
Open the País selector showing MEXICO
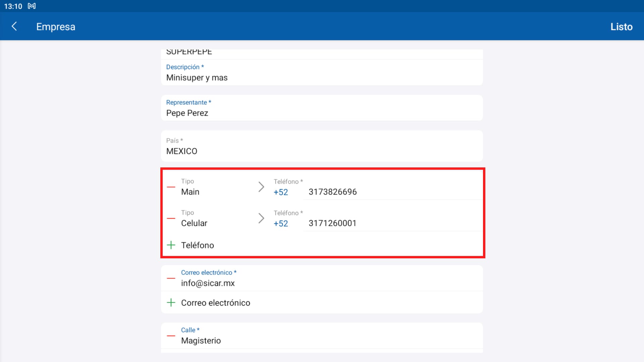pyautogui.click(x=321, y=146)
